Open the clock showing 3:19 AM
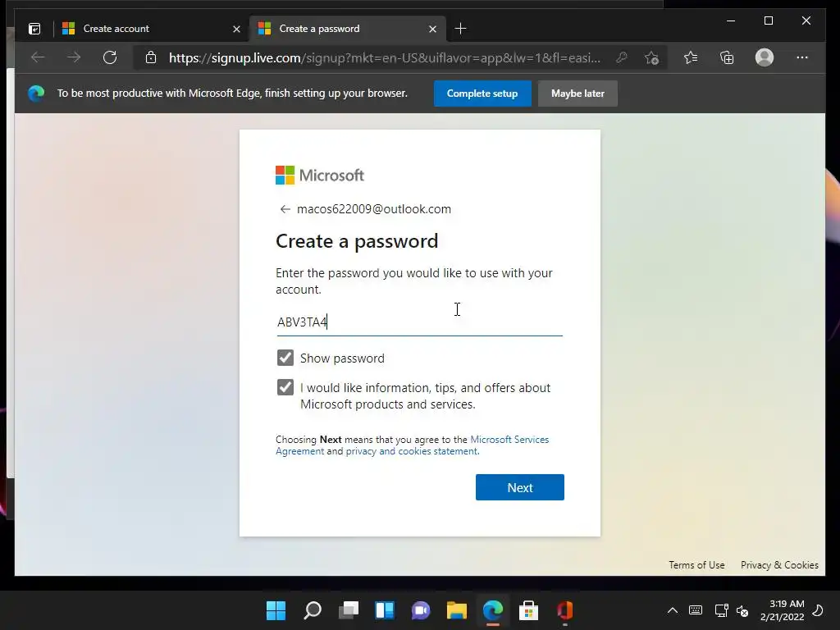The width and height of the screenshot is (840, 630). click(782, 610)
